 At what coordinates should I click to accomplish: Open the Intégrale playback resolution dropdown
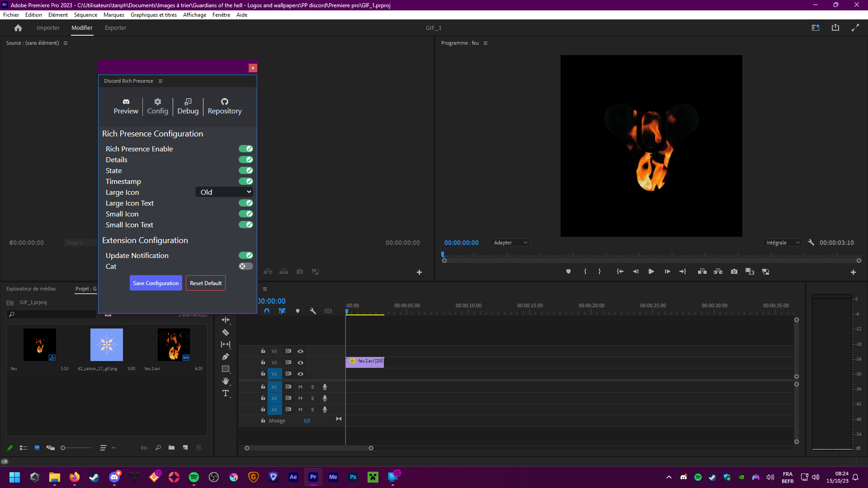[x=783, y=243]
